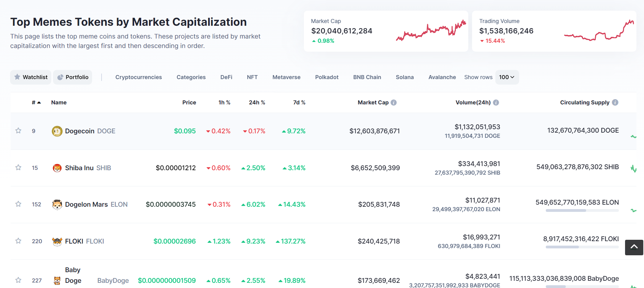The width and height of the screenshot is (644, 288).
Task: Toggle the Dogelon Mars watchlist star
Action: point(18,204)
